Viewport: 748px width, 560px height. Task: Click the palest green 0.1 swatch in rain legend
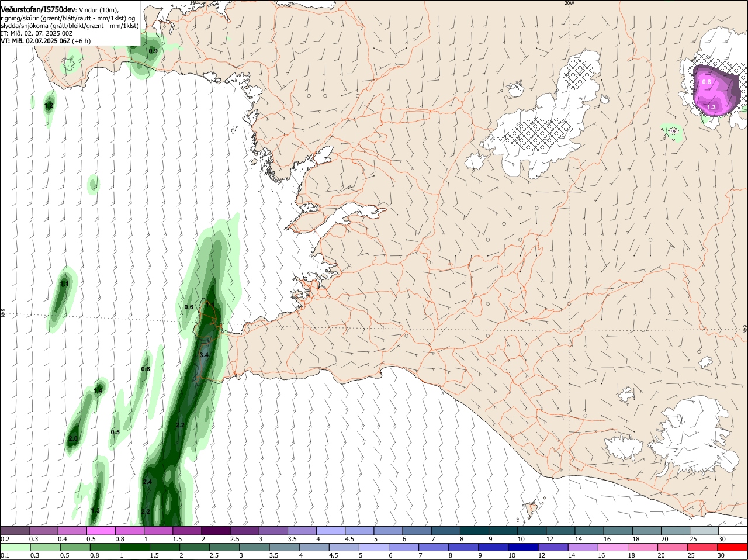tap(15, 548)
